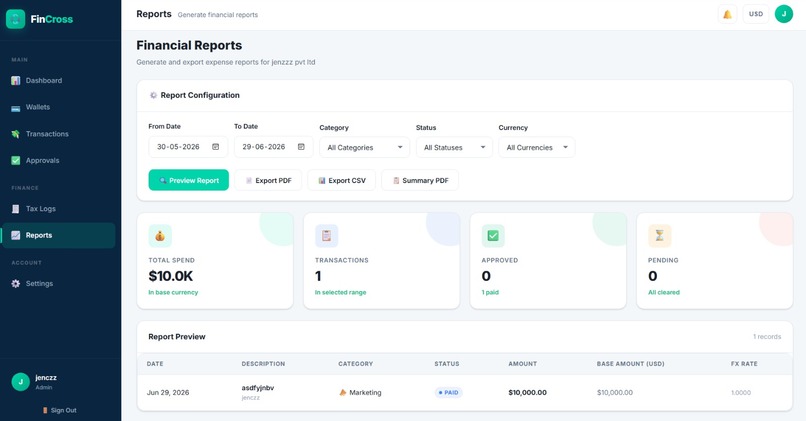Click the FX RATE column header
806x421 pixels.
tap(744, 364)
